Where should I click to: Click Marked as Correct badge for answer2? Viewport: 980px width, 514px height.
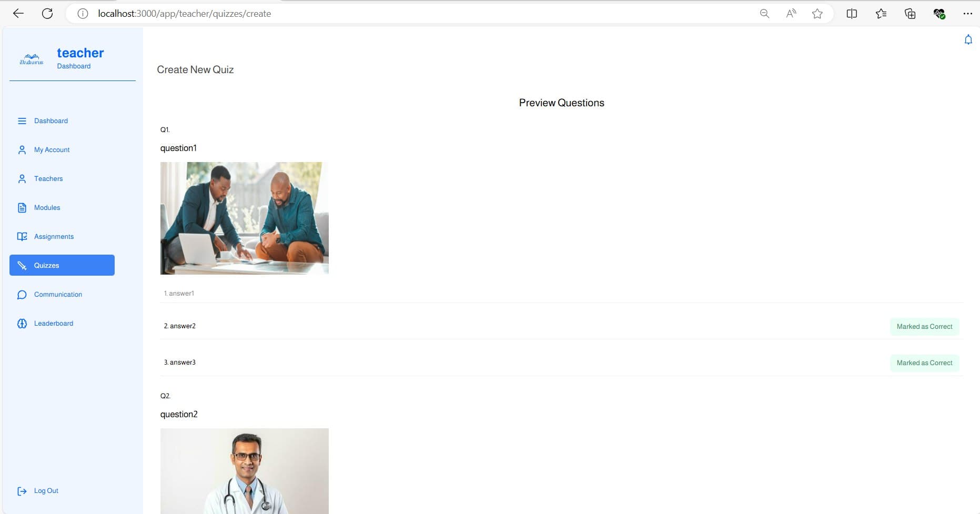point(924,327)
